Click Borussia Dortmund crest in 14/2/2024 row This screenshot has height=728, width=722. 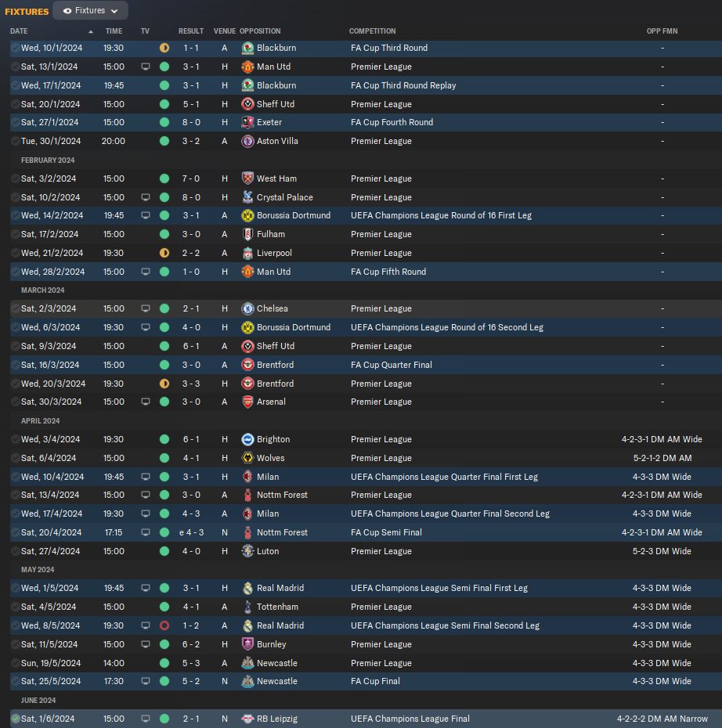click(248, 215)
